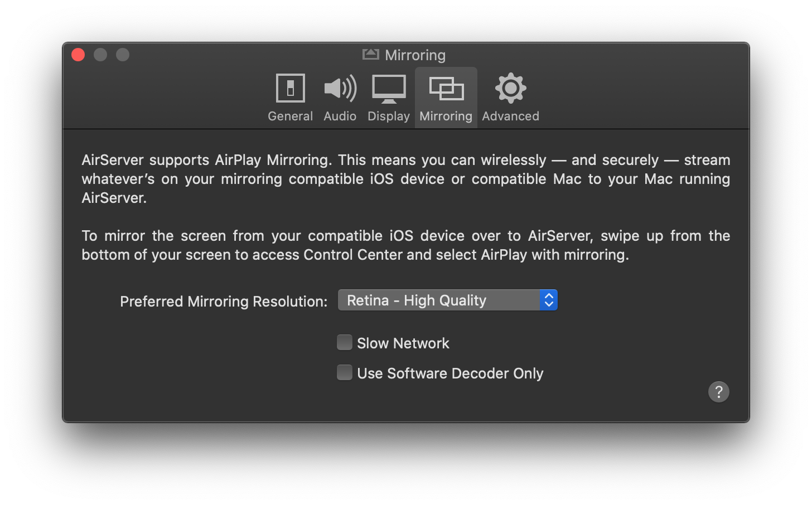812x505 pixels.
Task: Open the General preferences icon
Action: 290,88
